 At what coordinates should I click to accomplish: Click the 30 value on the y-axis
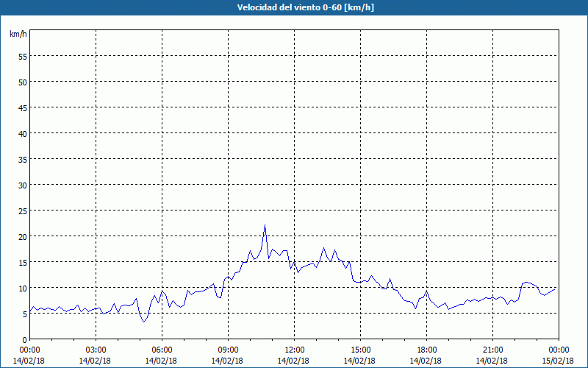23,185
